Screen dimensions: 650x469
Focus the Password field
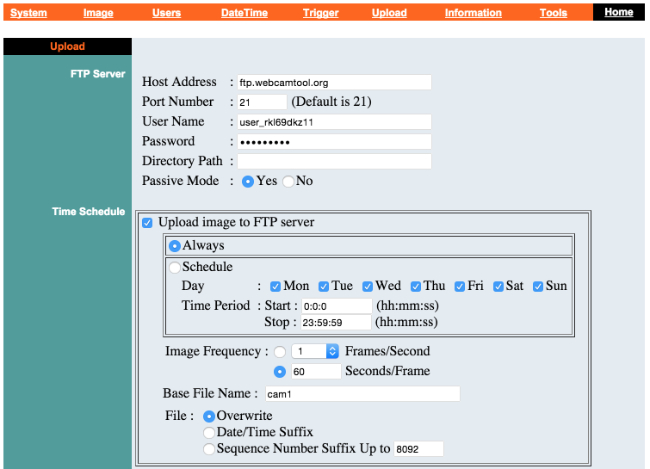[334, 142]
